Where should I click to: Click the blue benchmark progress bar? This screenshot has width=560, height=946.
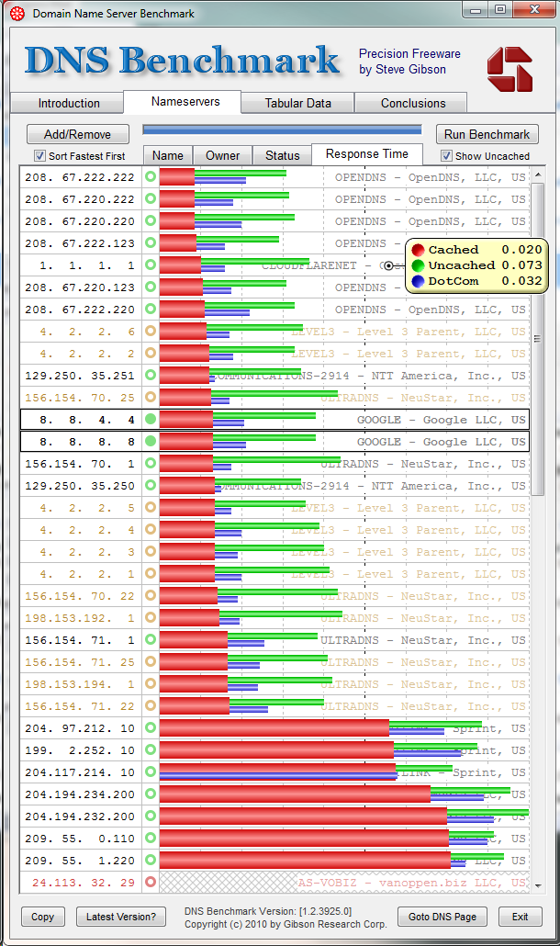tap(282, 130)
